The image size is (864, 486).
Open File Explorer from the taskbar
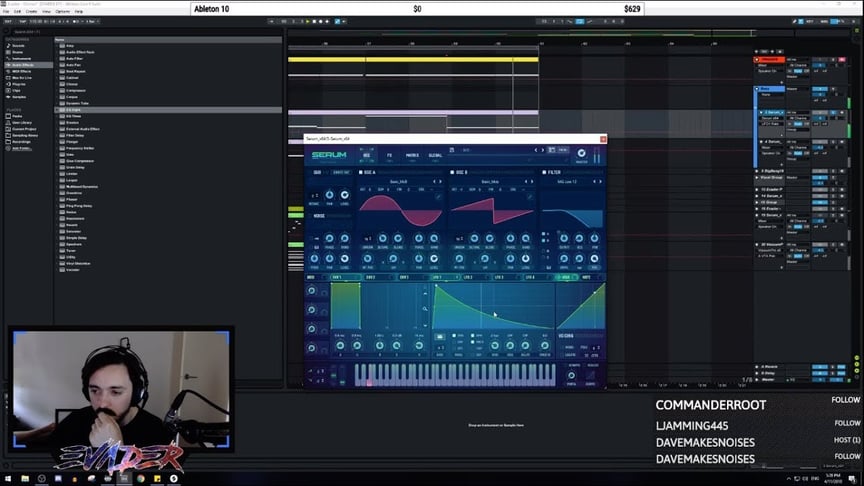coord(25,478)
